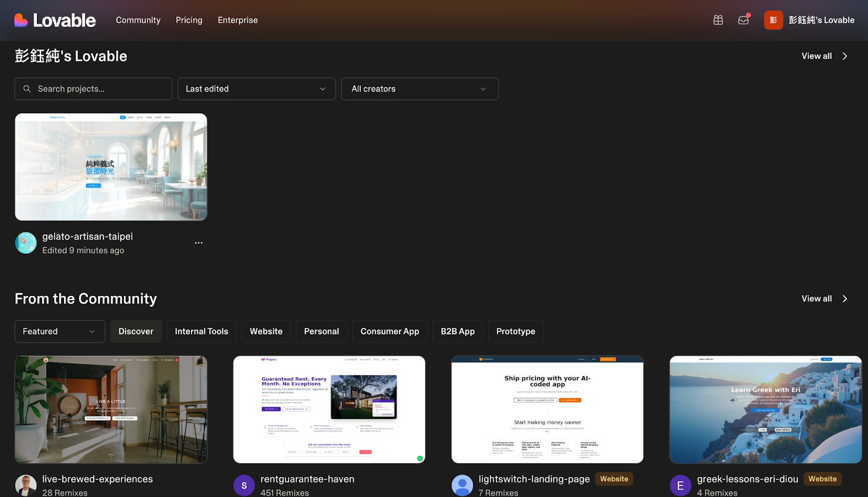This screenshot has height=497, width=868.
Task: Click the Lovable heart logo
Action: pos(21,20)
